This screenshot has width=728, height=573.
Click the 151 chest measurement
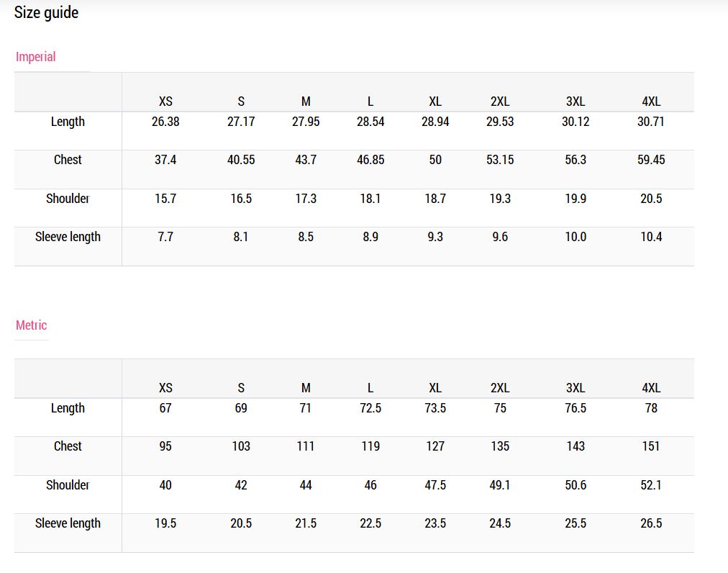[651, 446]
